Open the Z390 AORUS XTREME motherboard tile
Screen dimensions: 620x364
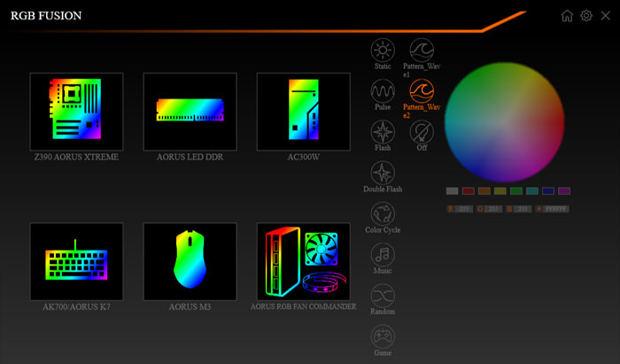click(x=76, y=112)
